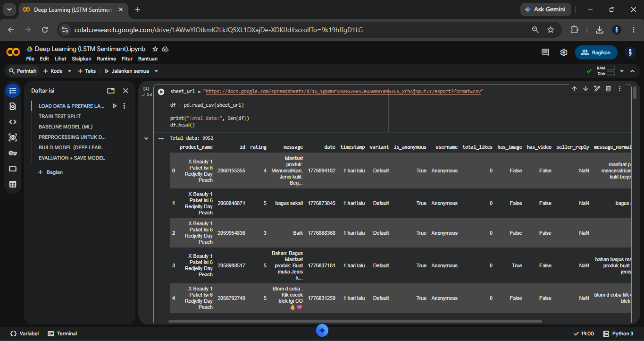644x341 pixels.
Task: Open the secrets key sidebar icon
Action: 13,153
